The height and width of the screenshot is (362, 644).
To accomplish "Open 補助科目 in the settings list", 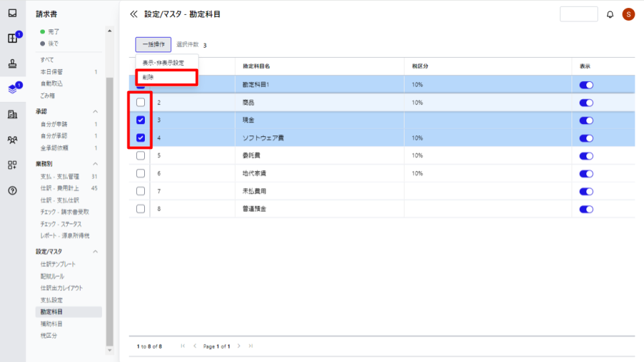I will pos(52,324).
